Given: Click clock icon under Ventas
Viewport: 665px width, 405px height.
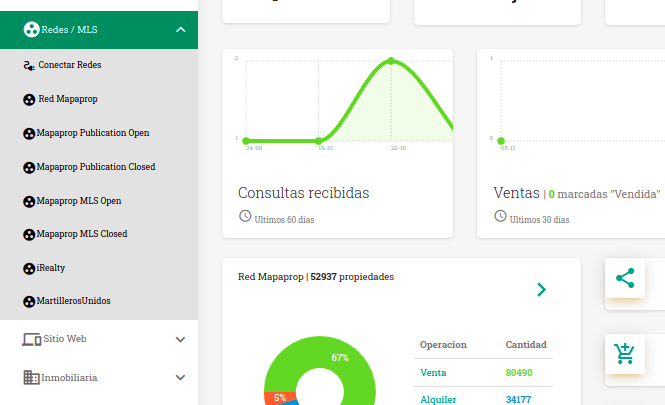Looking at the screenshot, I should [x=500, y=216].
